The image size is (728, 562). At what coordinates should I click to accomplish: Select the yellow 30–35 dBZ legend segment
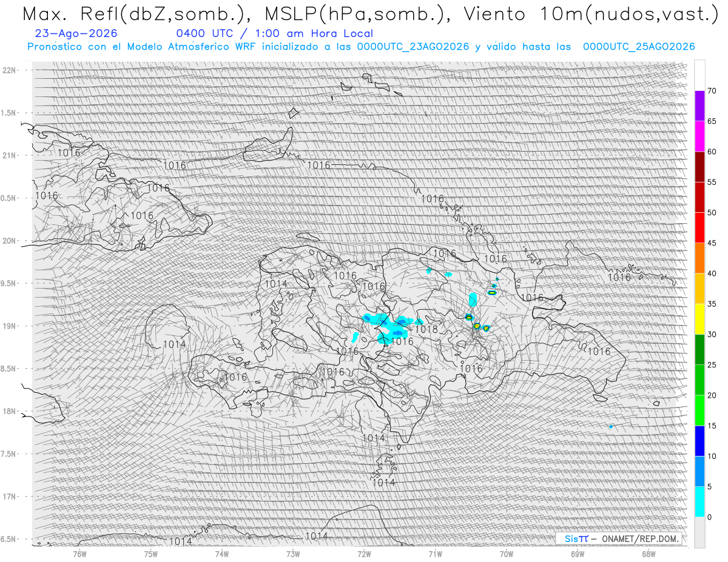(699, 319)
